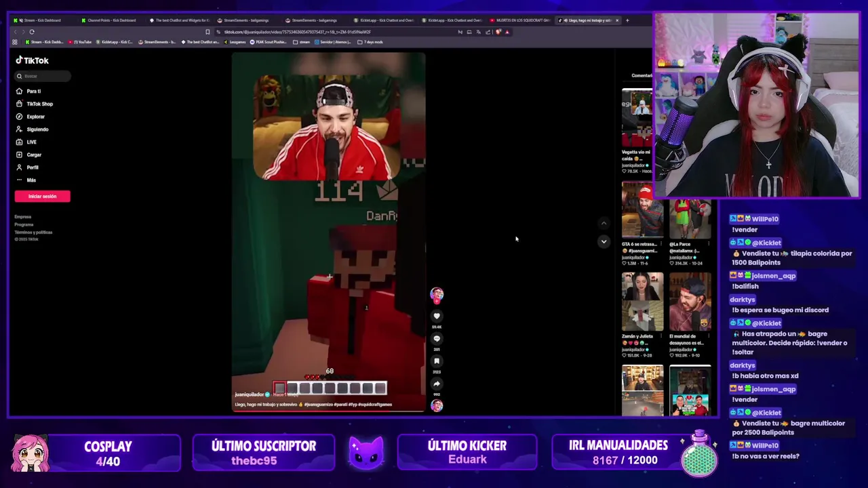Screen dimensions: 868x488
Task: Open the juaniquilador username in caption
Action: coord(249,394)
